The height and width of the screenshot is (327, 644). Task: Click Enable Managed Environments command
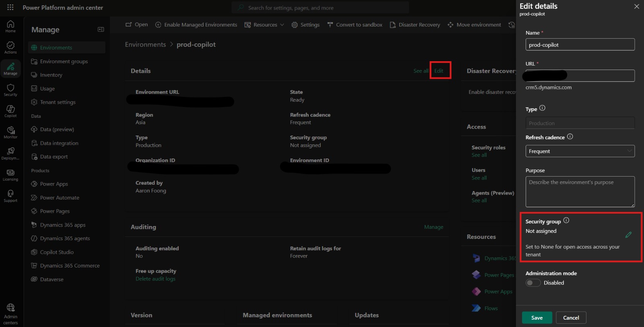(x=196, y=25)
